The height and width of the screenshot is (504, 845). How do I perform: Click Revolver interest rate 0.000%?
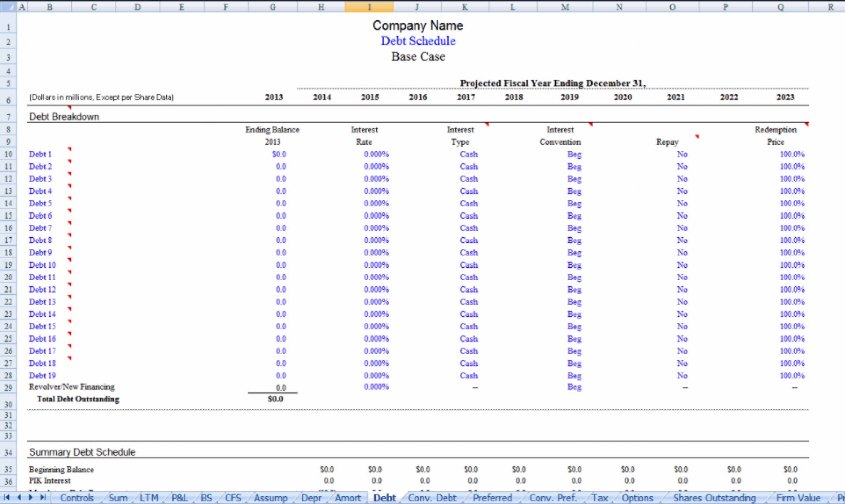376,387
